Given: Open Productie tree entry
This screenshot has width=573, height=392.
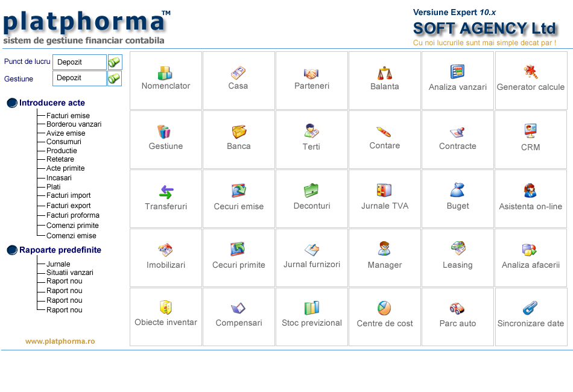Looking at the screenshot, I should 62,151.
